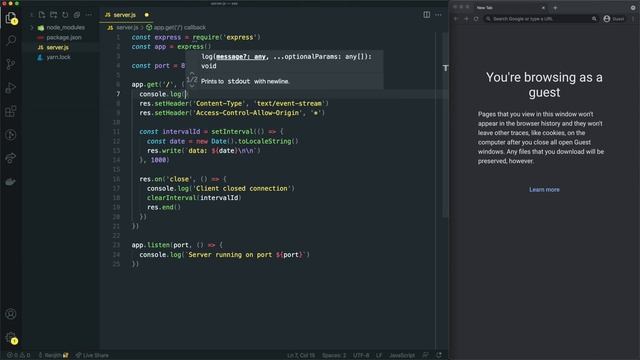640x360 pixels.
Task: Open the notifications bell in status bar
Action: [439, 355]
